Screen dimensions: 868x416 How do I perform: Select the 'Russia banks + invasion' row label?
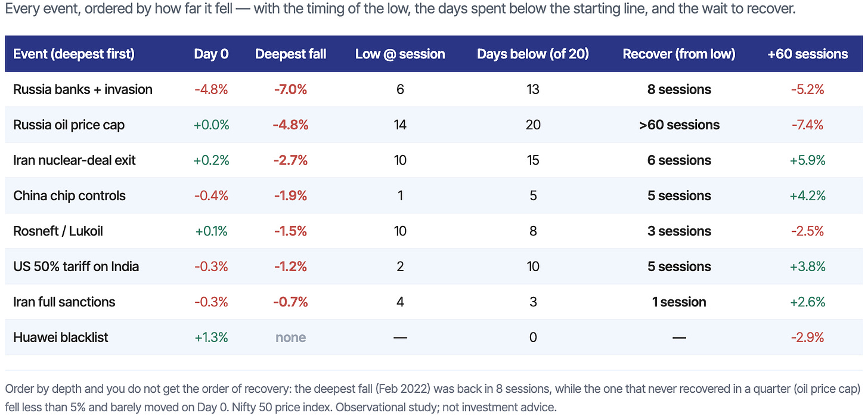[x=83, y=89]
